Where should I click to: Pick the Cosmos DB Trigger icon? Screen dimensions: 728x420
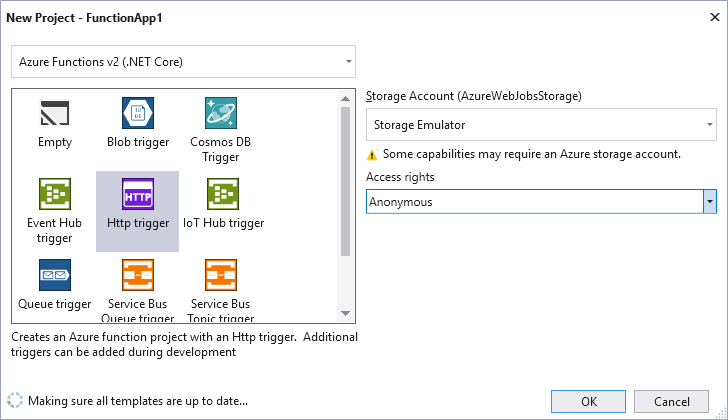coord(220,113)
